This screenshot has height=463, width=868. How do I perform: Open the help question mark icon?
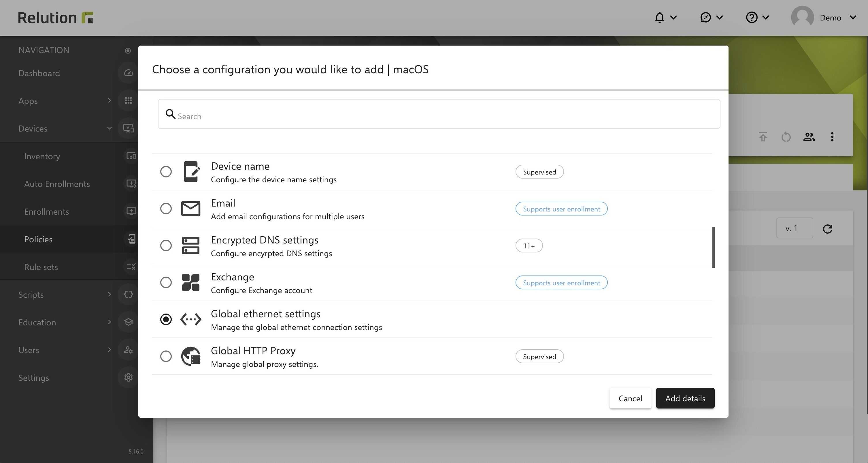click(x=751, y=18)
